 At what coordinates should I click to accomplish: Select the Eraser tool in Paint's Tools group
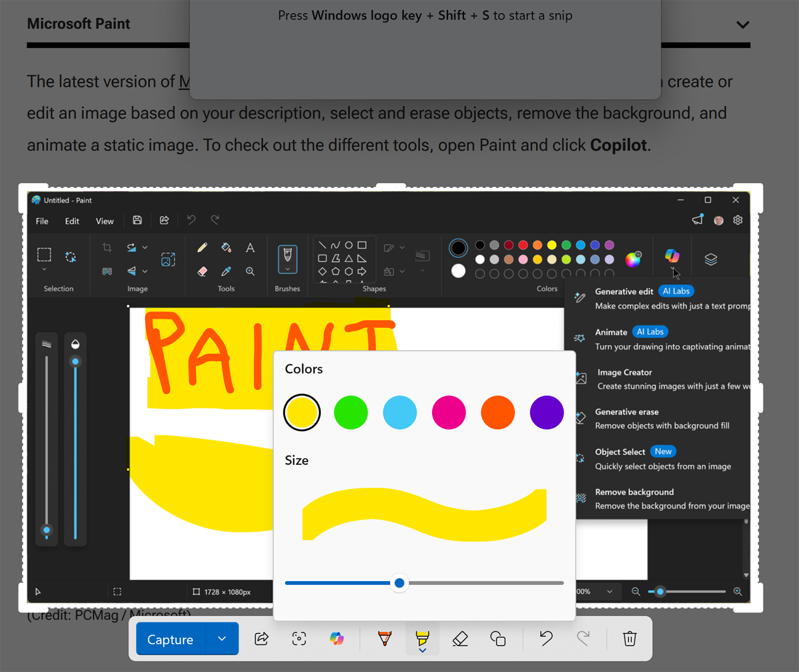202,271
